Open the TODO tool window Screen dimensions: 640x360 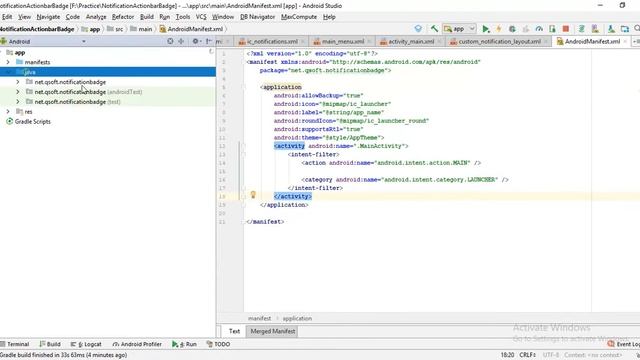(218, 344)
